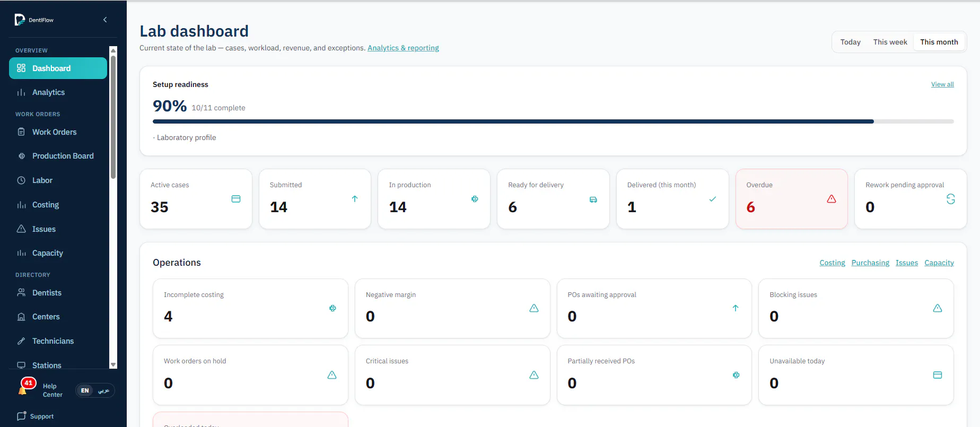
Task: Click the Unavailable today card icon
Action: [x=938, y=375]
